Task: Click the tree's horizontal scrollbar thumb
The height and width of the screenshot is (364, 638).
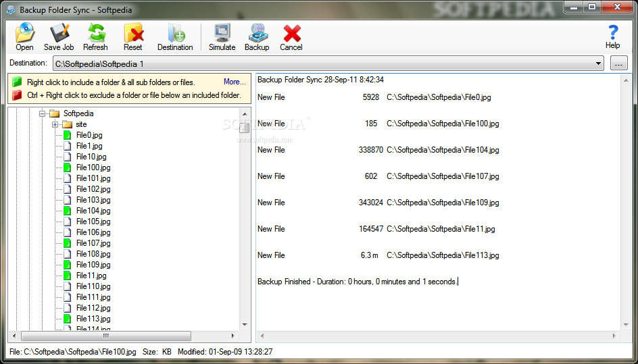Action: (106, 336)
